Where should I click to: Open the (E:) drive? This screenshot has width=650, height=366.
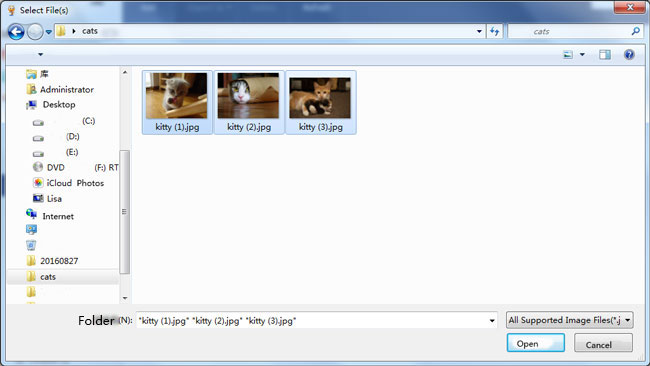pyautogui.click(x=56, y=153)
